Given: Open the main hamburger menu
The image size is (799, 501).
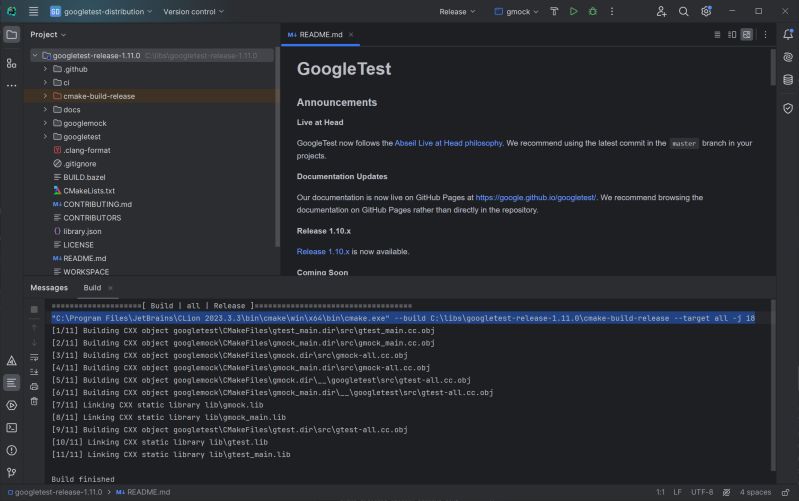Looking at the screenshot, I should 34,11.
